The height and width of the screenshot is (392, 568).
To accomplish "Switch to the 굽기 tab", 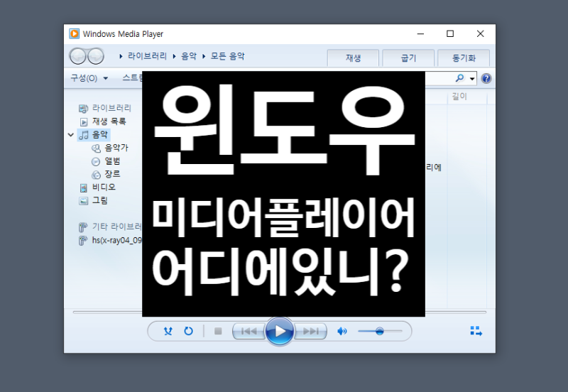I will point(409,58).
